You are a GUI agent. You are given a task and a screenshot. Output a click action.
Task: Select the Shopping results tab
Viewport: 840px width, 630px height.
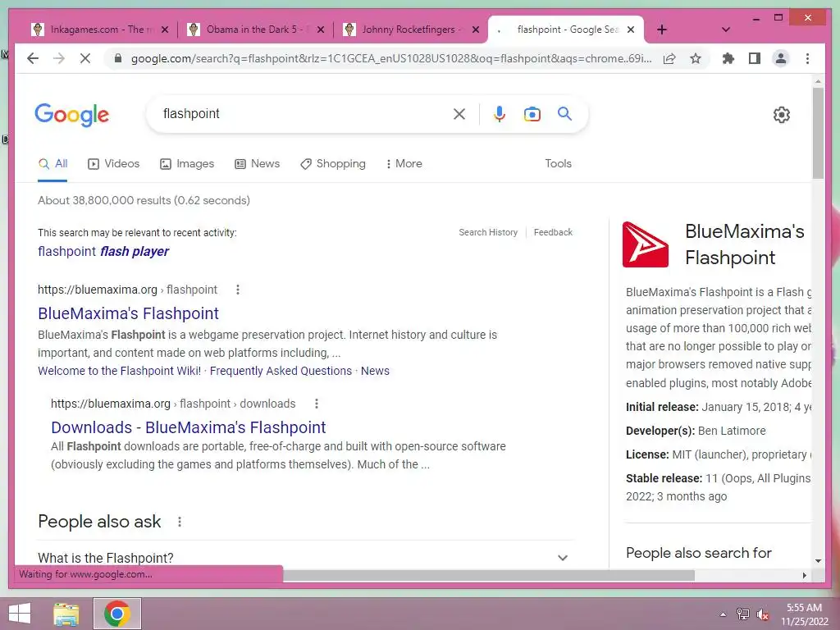point(333,163)
